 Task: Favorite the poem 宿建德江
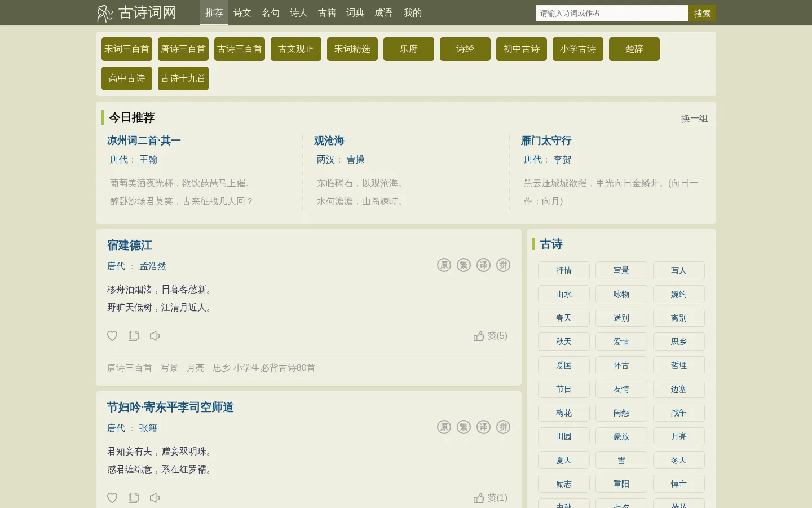click(x=112, y=336)
